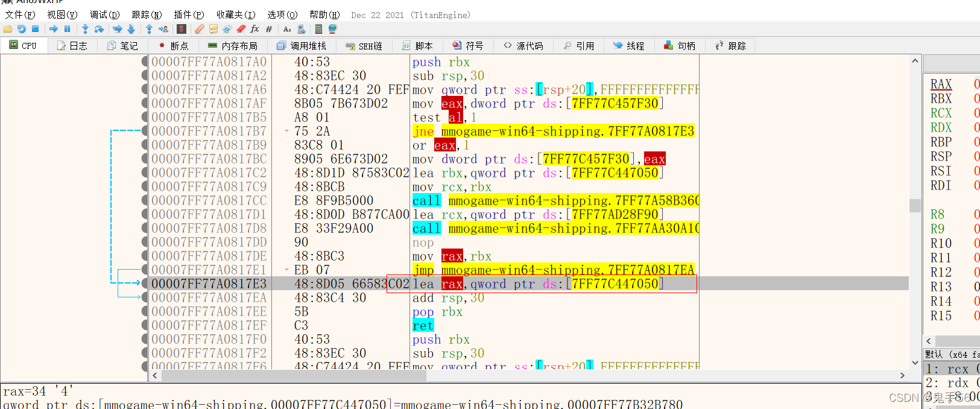980x409 pixels.
Task: Open the 调试(D) menu
Action: [x=104, y=14]
